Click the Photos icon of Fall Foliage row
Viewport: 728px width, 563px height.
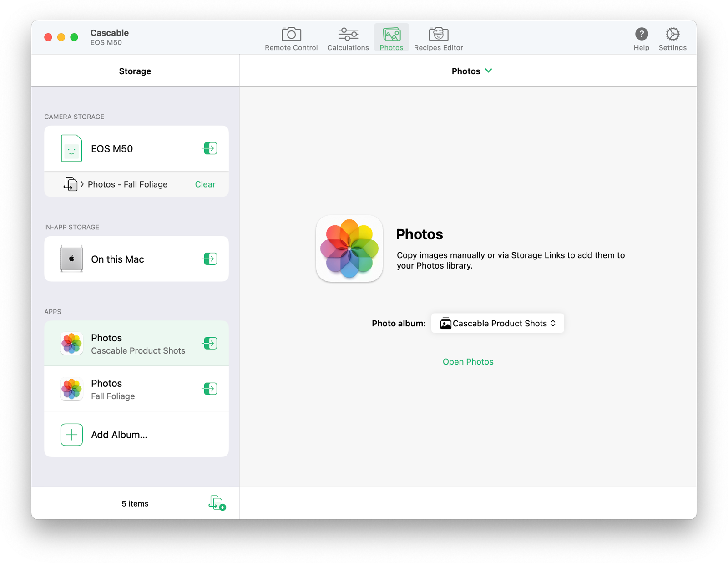(71, 389)
